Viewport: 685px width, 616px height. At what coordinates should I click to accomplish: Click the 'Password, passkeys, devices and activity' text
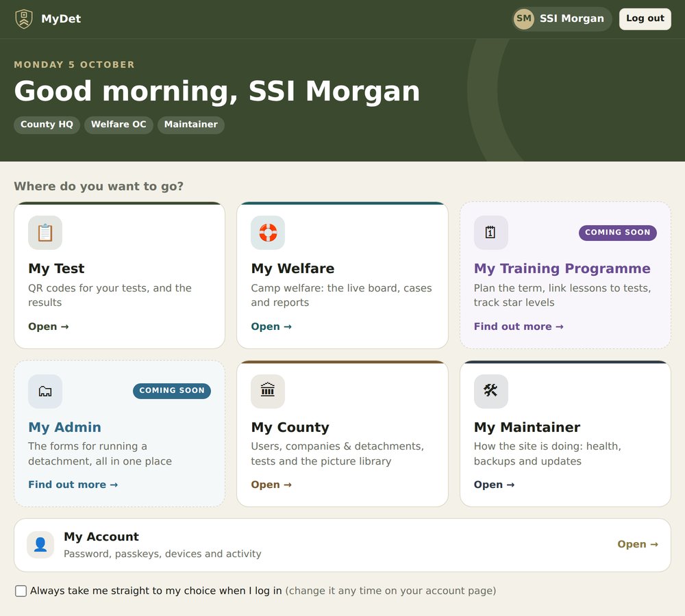pyautogui.click(x=162, y=554)
